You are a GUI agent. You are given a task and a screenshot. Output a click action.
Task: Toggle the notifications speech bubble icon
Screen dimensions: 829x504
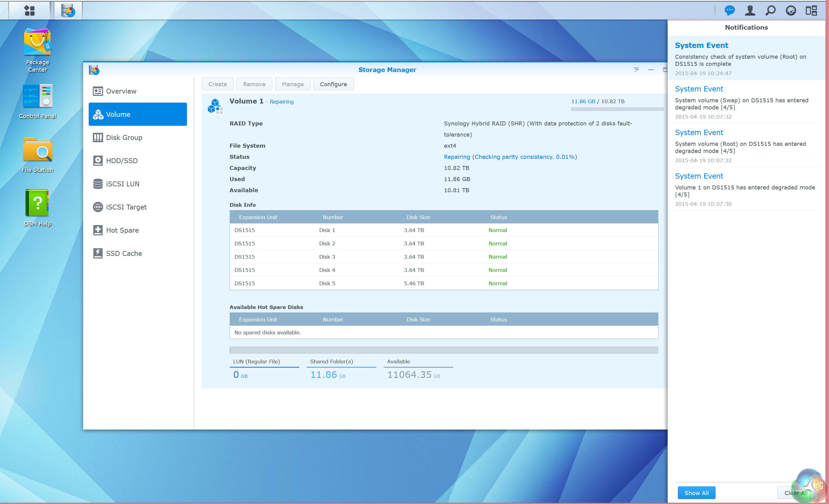click(729, 11)
